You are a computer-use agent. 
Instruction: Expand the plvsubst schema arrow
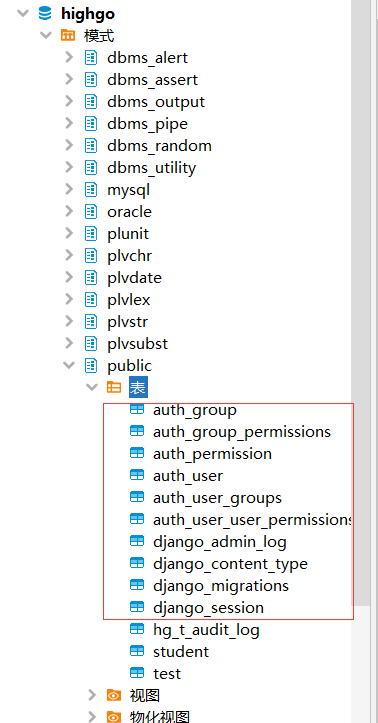[x=69, y=343]
